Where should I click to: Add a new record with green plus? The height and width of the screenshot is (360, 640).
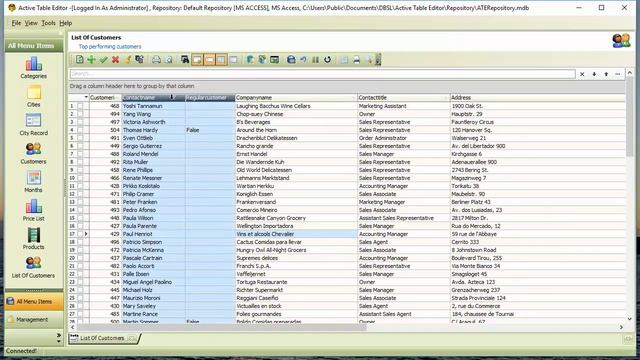[x=91, y=60]
